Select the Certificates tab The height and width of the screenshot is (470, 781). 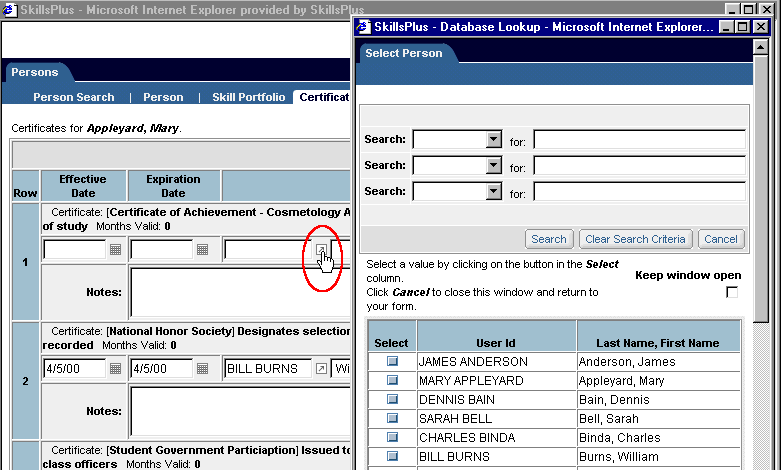(x=324, y=97)
